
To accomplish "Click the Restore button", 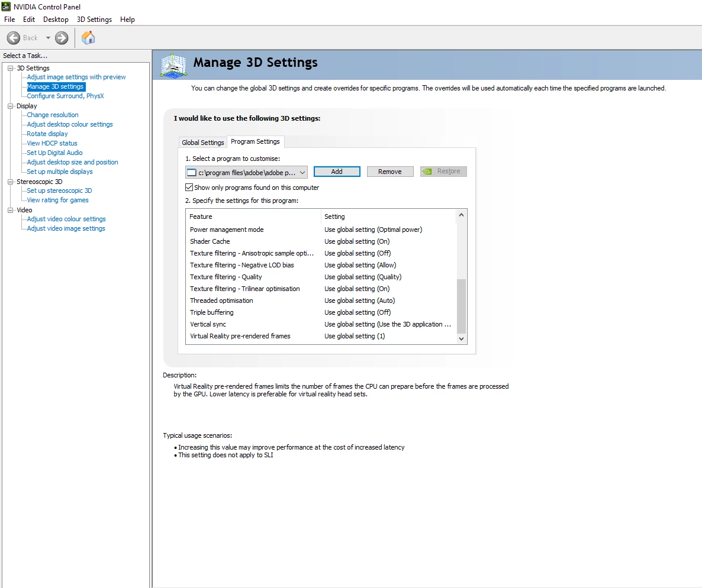I will (x=443, y=172).
